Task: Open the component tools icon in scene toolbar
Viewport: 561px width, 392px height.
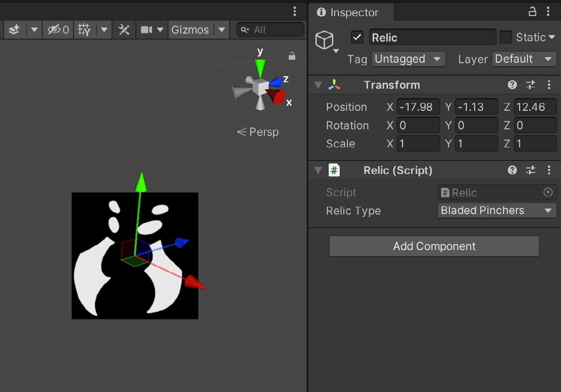Action: click(x=124, y=30)
